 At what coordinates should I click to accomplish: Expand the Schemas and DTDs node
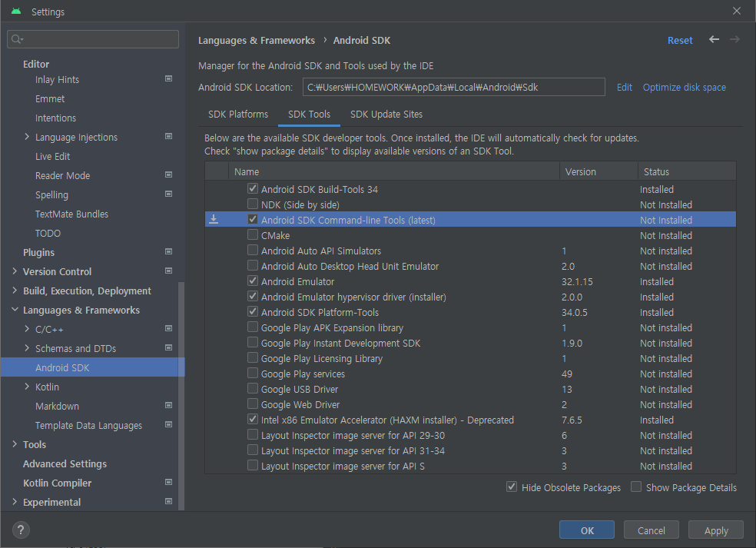(x=27, y=348)
